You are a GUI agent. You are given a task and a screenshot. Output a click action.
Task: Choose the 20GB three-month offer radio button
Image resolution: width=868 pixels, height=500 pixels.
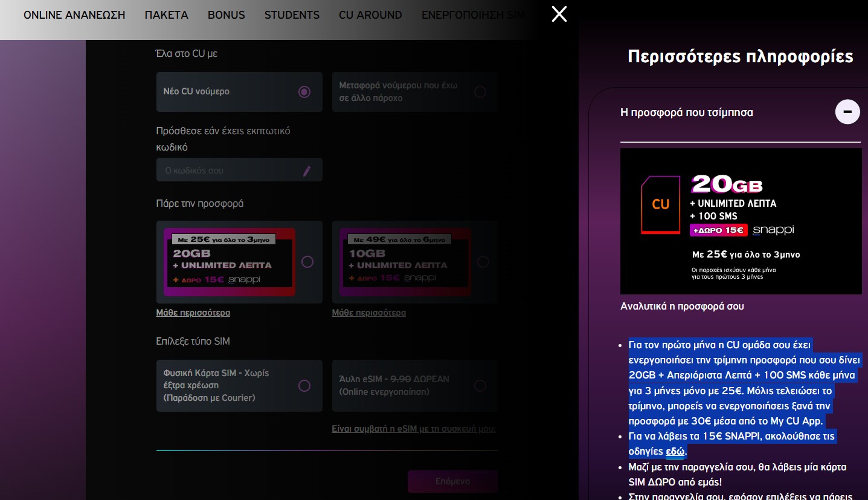coord(307,262)
